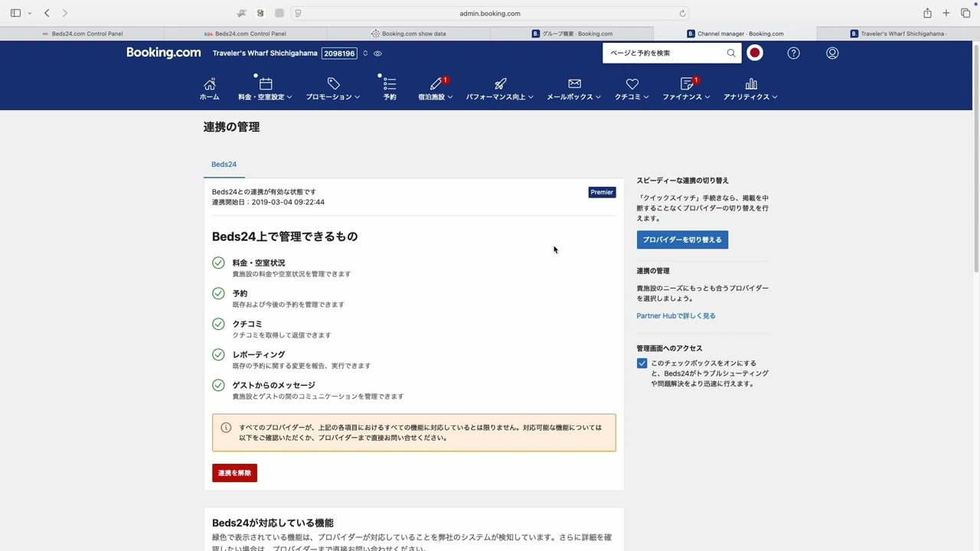Open the アナリティクス bar chart icon

pyautogui.click(x=751, y=83)
